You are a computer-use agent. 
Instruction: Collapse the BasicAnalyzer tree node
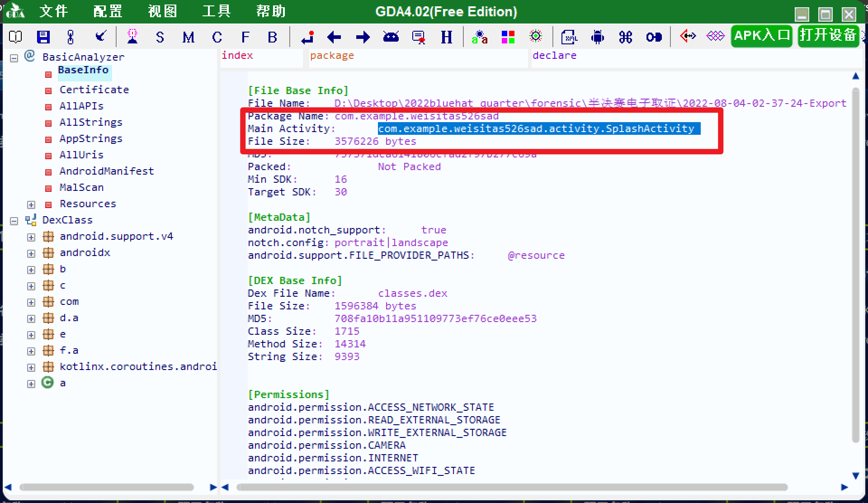click(14, 58)
